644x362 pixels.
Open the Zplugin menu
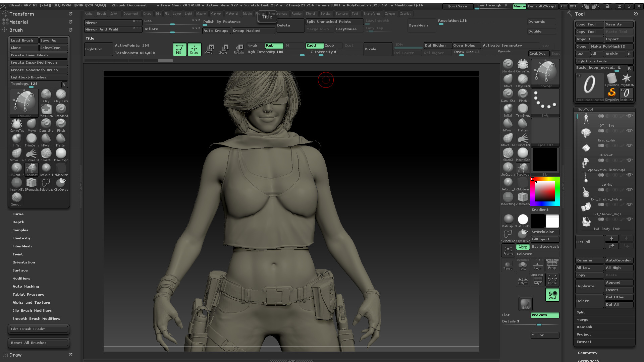390,14
